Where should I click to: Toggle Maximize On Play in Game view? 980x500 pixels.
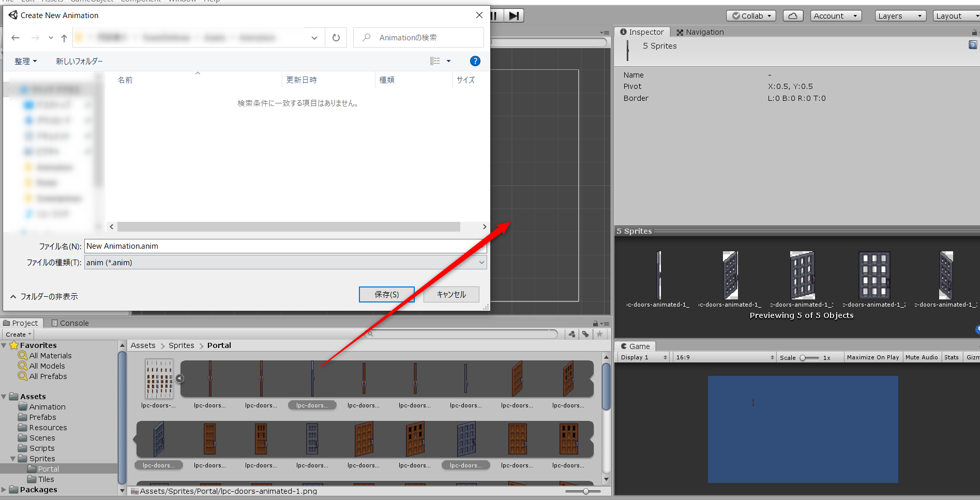(x=872, y=357)
